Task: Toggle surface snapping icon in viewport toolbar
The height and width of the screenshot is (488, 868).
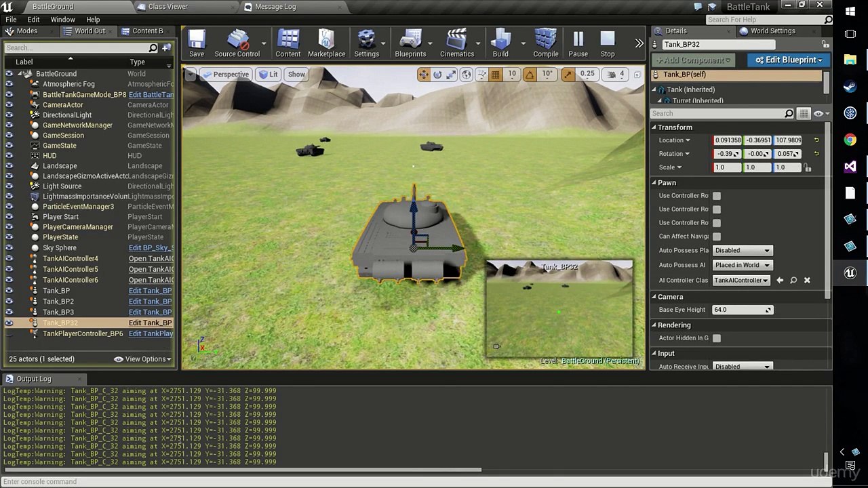Action: 481,74
